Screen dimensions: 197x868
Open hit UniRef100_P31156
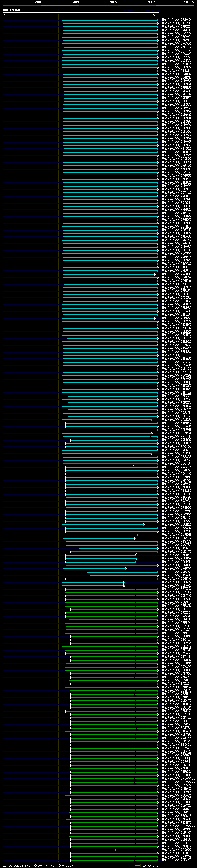pos(177,57)
